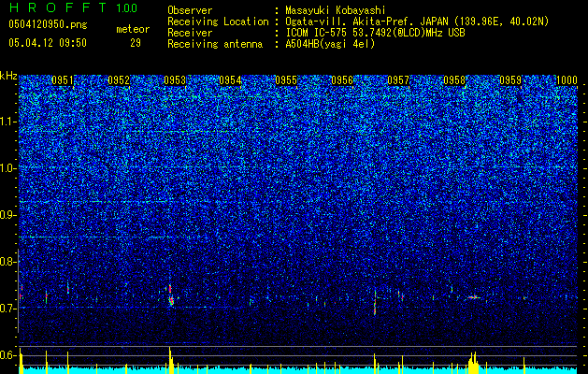Click the kHz axis unit label

pyautogui.click(x=8, y=76)
